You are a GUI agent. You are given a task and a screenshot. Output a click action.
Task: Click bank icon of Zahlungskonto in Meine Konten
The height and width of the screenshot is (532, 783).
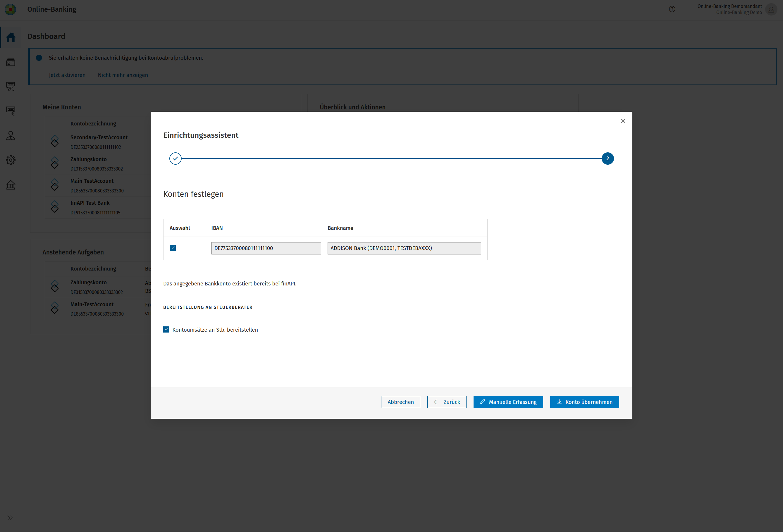(55, 163)
